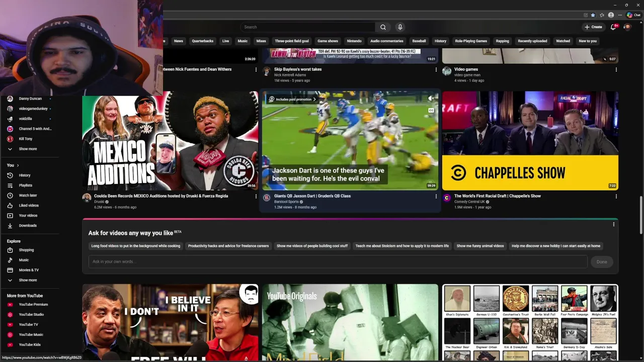Open the Comedy Central UK channel avatar

(x=447, y=198)
